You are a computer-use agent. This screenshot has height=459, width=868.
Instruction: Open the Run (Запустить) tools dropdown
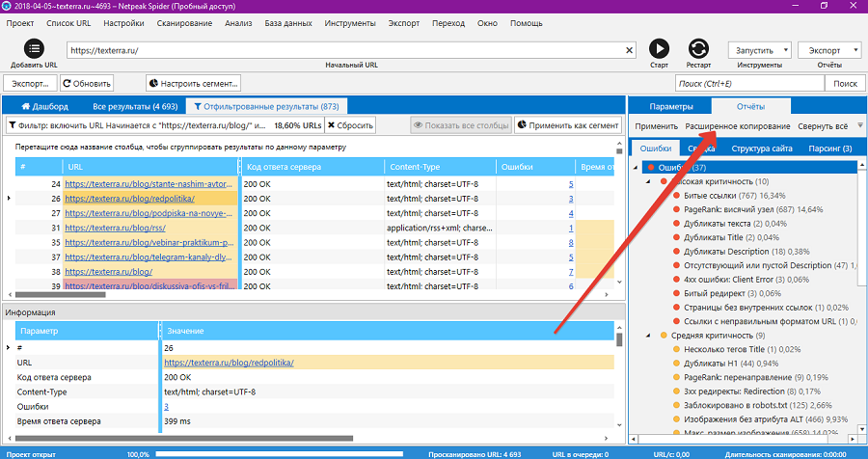760,50
